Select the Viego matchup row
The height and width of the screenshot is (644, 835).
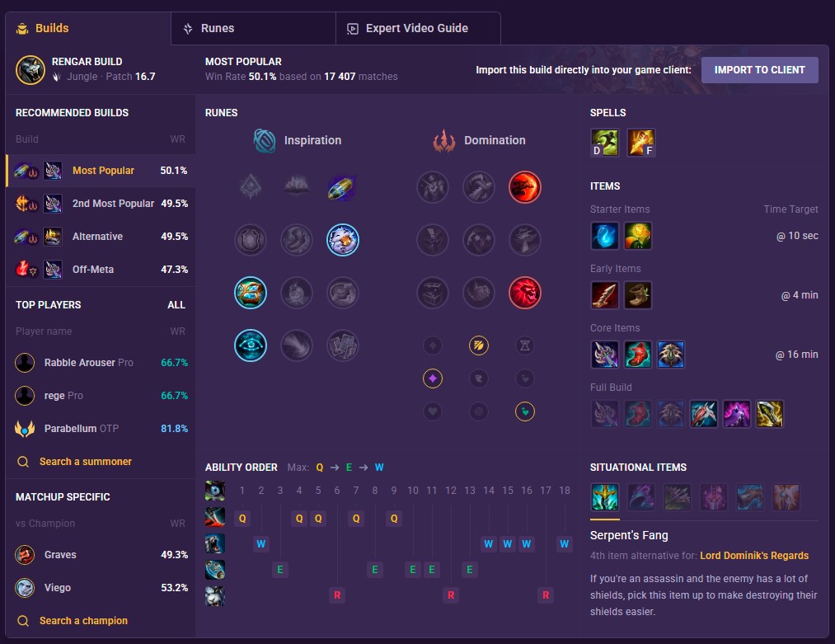[101, 588]
